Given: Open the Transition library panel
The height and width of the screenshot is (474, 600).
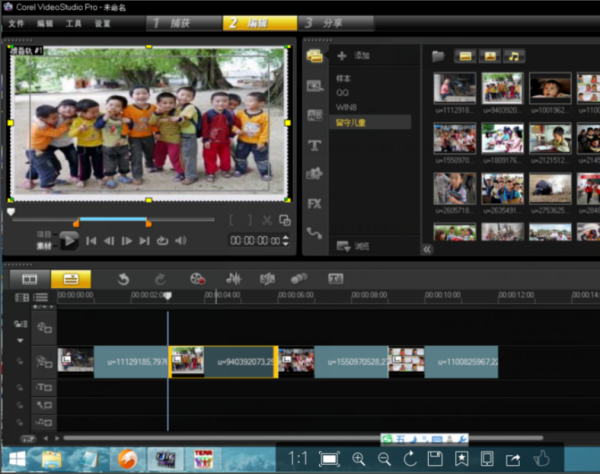Looking at the screenshot, I should (314, 116).
